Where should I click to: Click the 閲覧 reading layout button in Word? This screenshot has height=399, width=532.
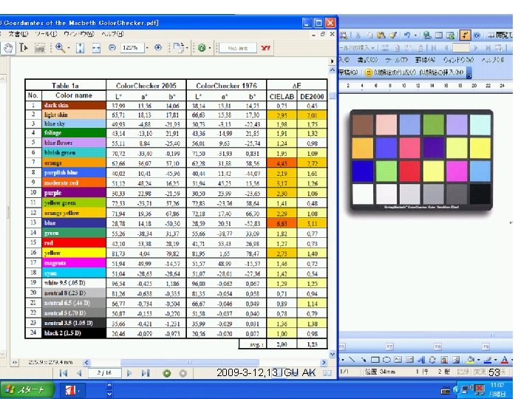(500, 35)
